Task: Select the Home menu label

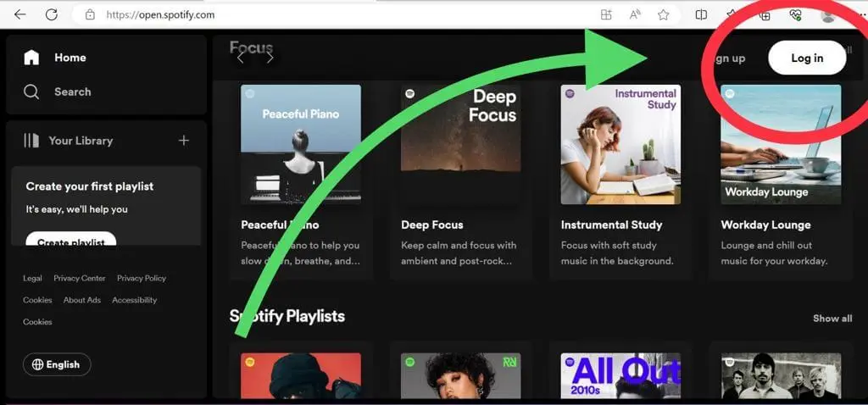Action: [x=70, y=58]
